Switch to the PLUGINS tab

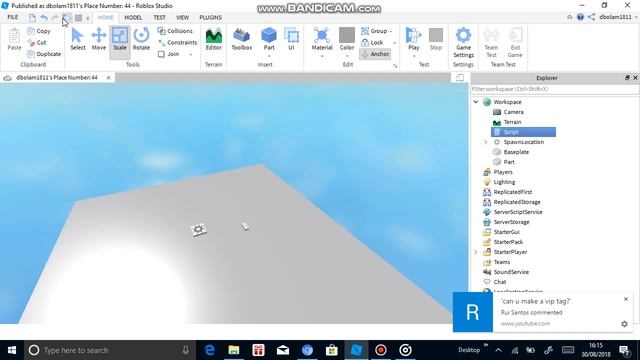point(210,18)
